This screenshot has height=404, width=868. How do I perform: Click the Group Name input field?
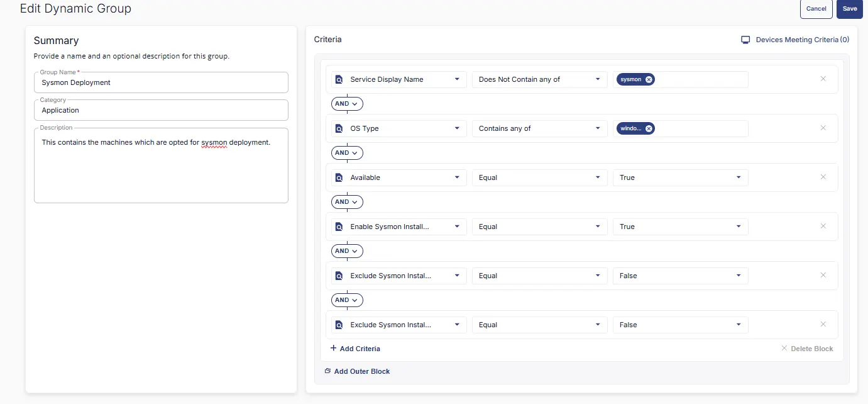pyautogui.click(x=161, y=82)
